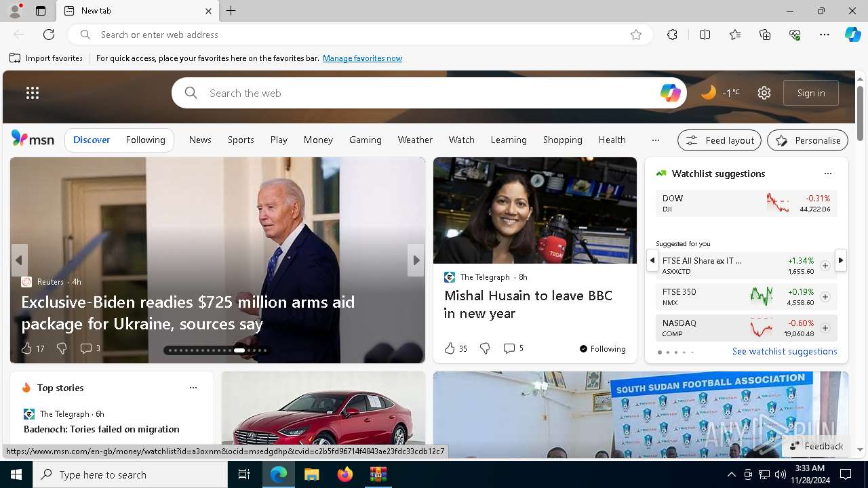
Task: Open the Money category
Action: pos(318,140)
